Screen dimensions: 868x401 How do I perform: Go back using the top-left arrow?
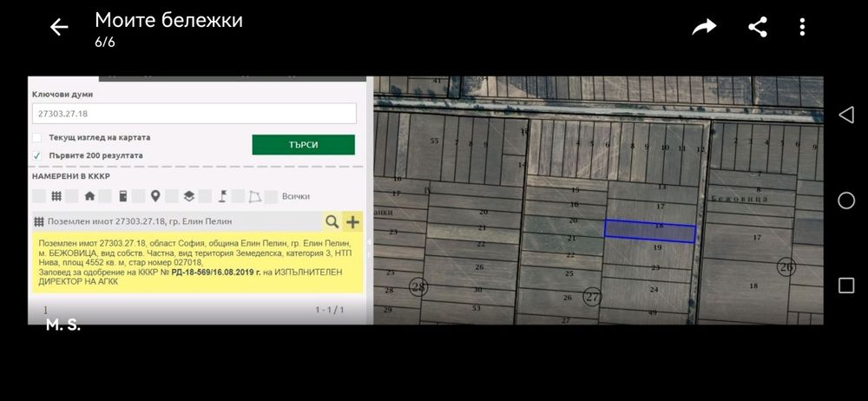[x=59, y=27]
